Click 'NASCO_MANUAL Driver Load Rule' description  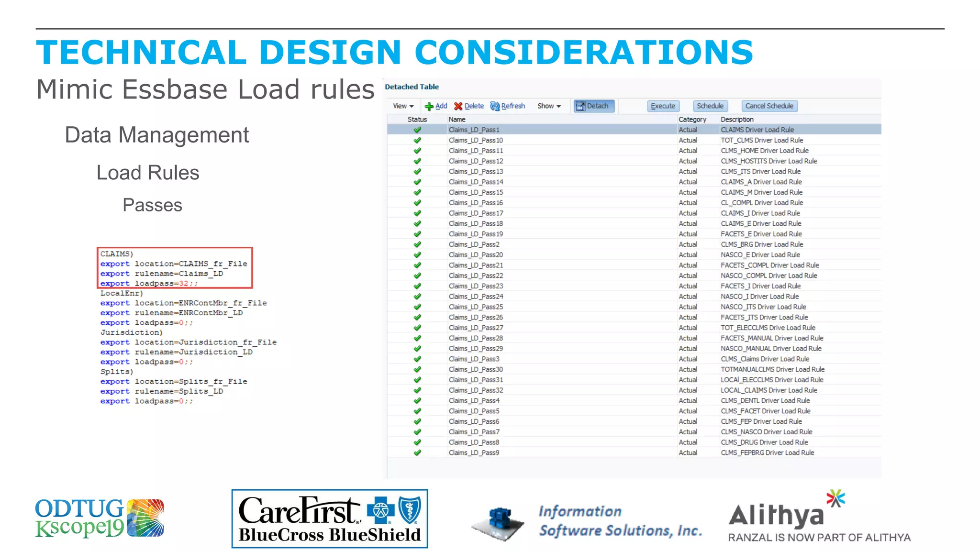(x=771, y=349)
